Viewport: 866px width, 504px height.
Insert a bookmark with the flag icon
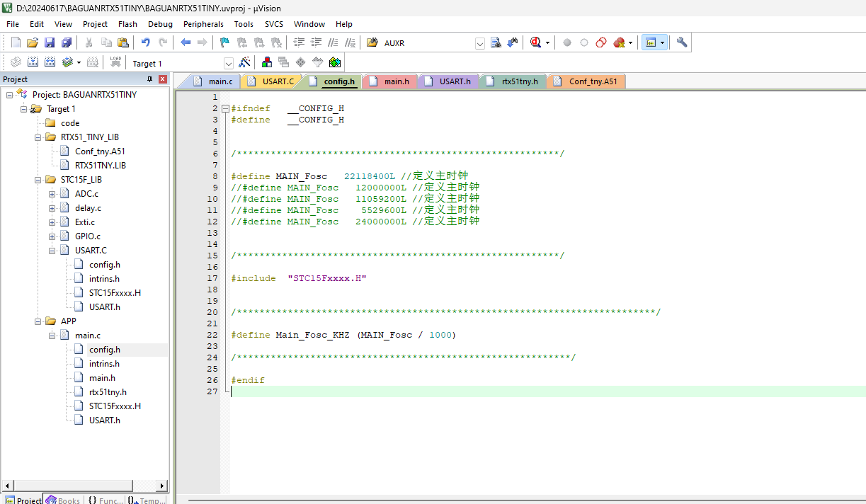[x=224, y=42]
